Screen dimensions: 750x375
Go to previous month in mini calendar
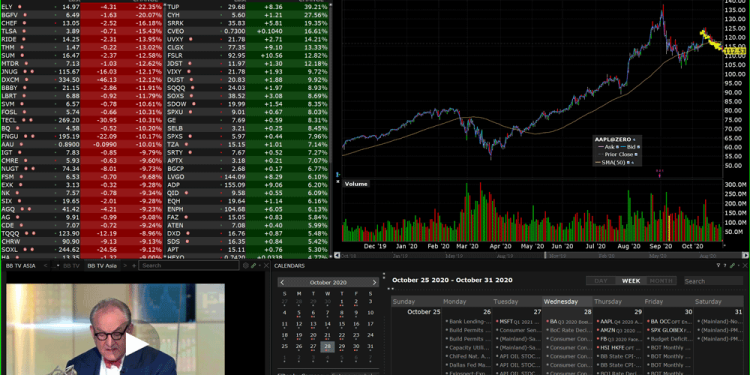point(282,282)
